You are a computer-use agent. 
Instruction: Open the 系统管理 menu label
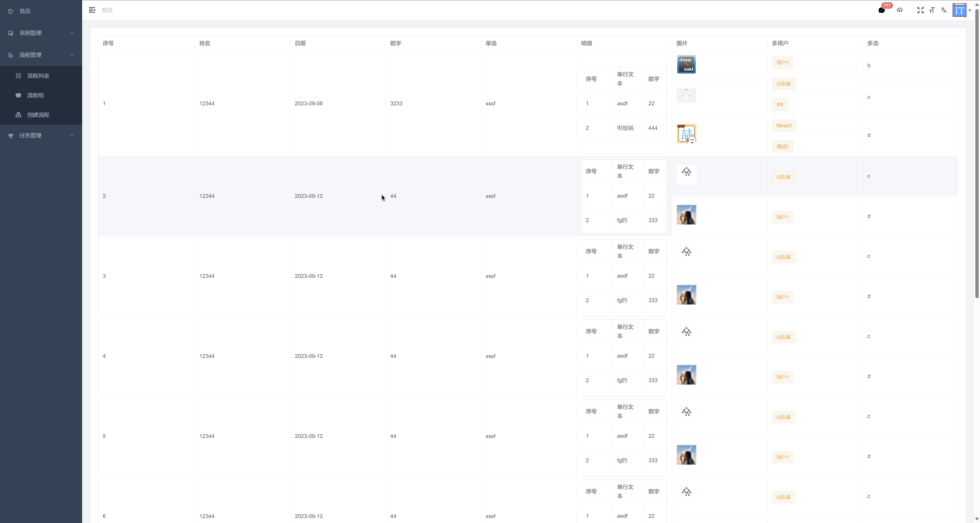[x=31, y=33]
